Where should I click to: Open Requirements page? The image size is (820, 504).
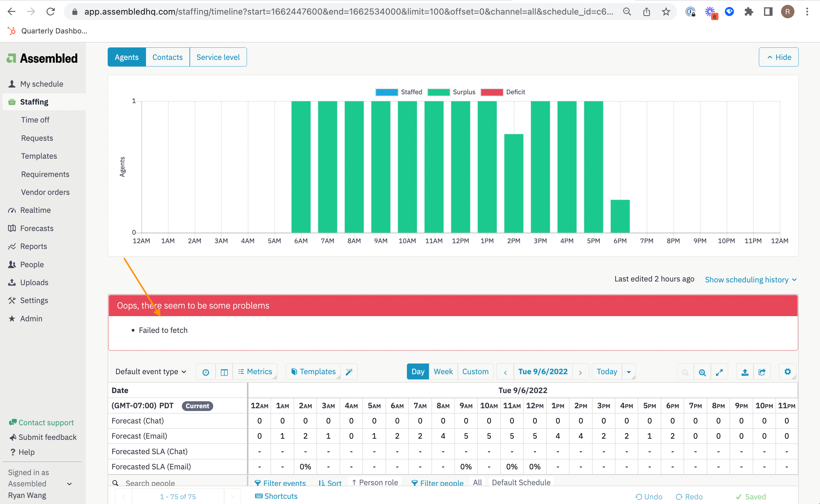point(45,174)
